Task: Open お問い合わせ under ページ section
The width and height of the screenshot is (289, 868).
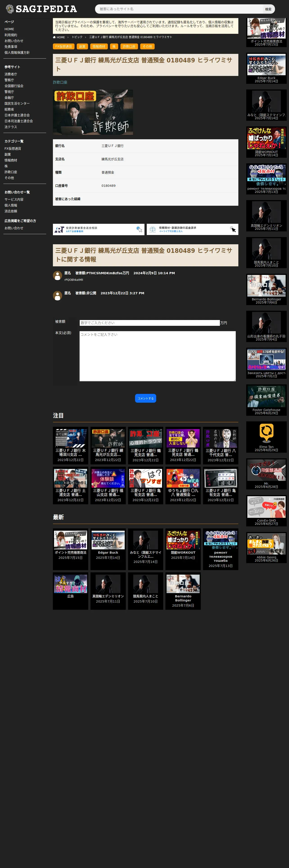Action: (14, 41)
